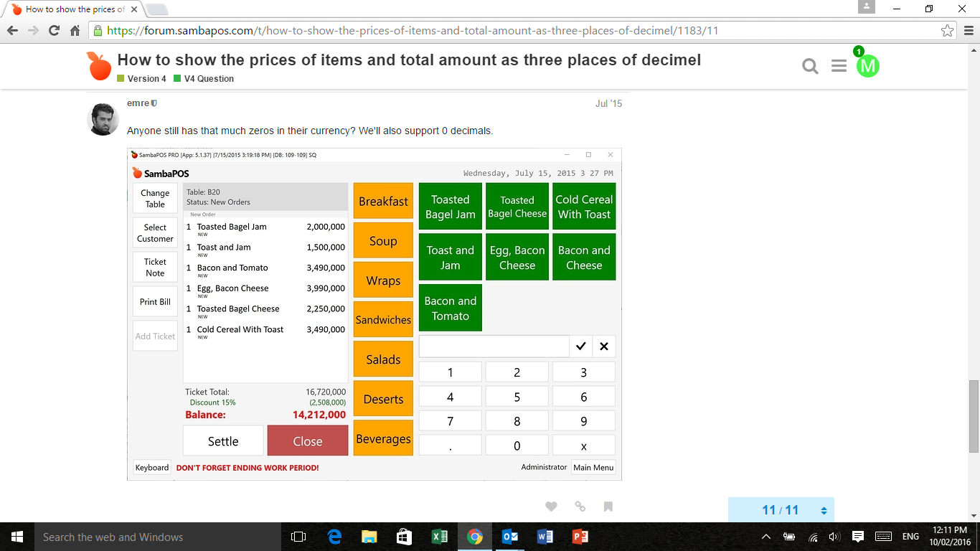The height and width of the screenshot is (551, 980).
Task: Launch Excel from the taskbar
Action: click(439, 536)
